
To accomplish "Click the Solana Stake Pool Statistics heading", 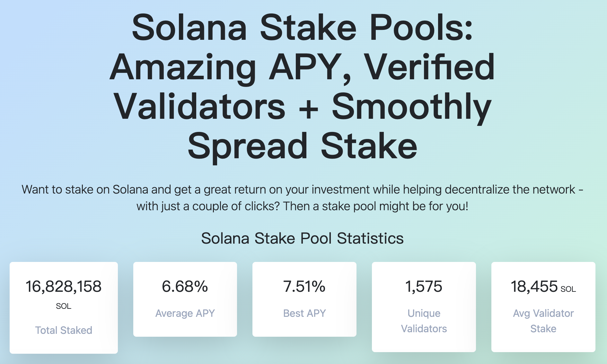I will click(x=302, y=238).
